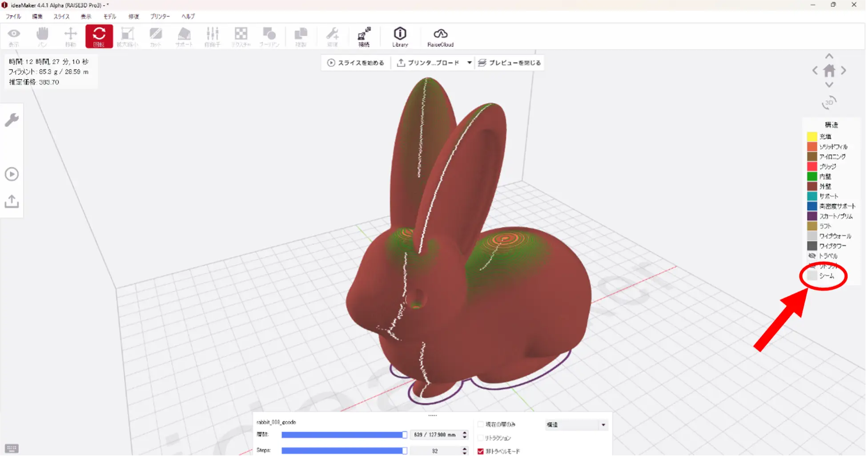
Task: Open the wrench settings icon in left sidebar
Action: point(12,120)
